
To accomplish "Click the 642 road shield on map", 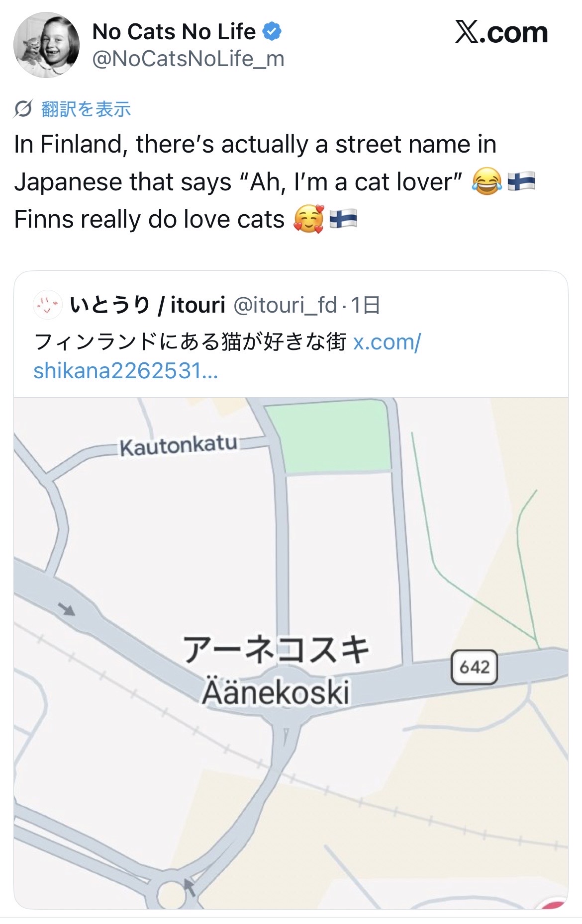I will [x=474, y=667].
